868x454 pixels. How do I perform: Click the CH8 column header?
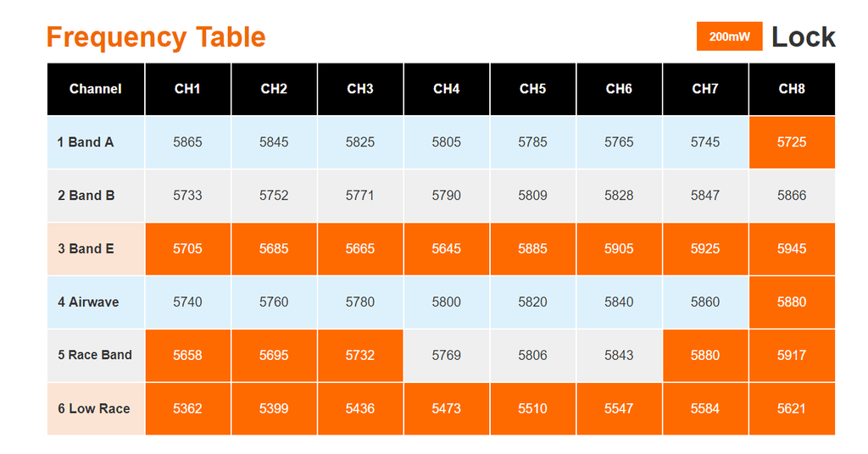(791, 89)
